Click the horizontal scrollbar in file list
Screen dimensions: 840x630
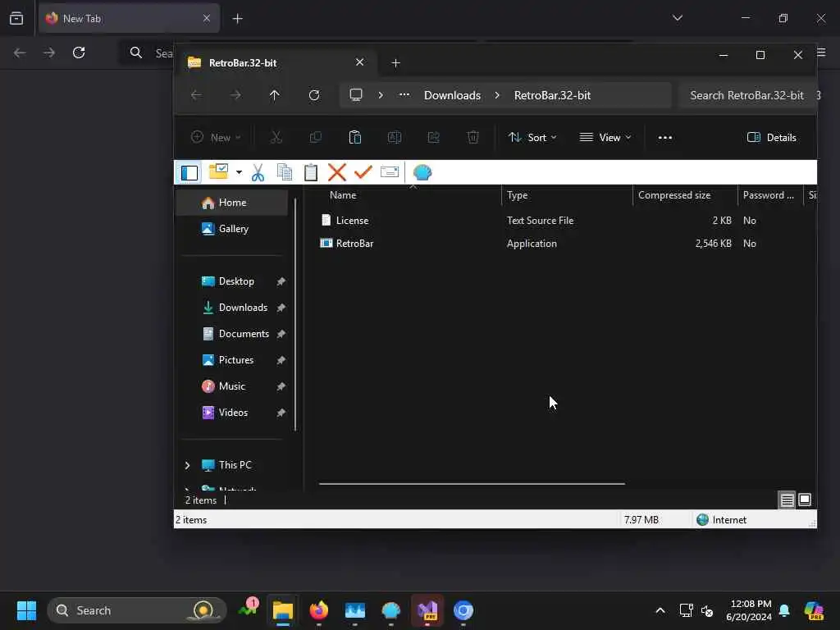click(472, 484)
